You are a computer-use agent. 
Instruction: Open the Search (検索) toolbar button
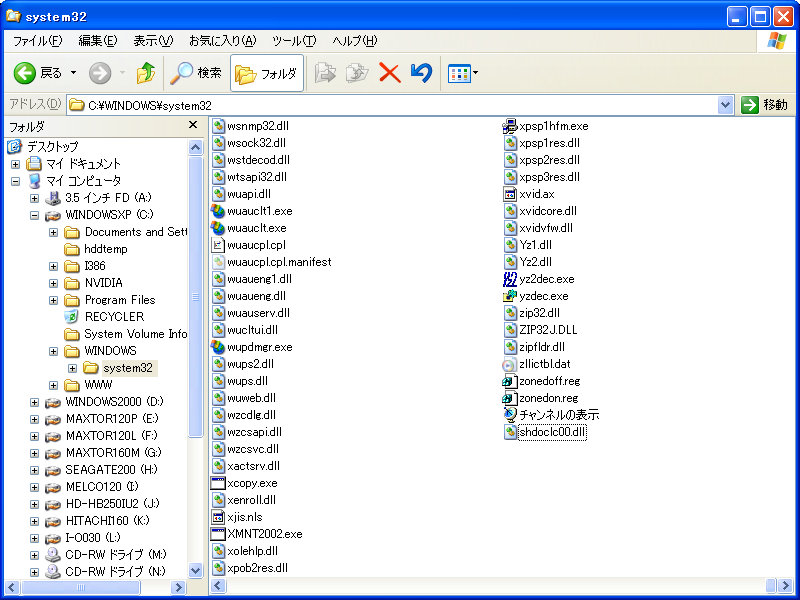click(x=196, y=73)
